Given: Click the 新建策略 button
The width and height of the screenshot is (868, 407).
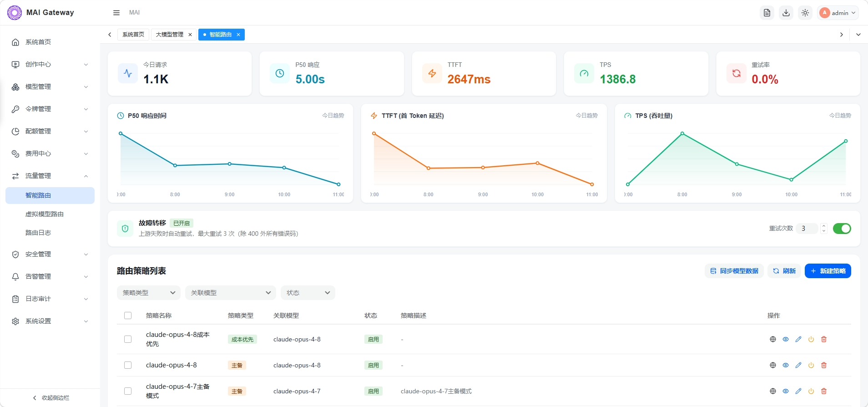Looking at the screenshot, I should coord(828,271).
